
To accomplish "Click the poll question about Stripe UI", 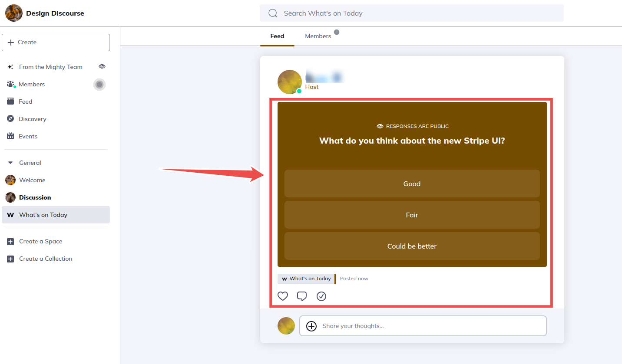I will coord(412,141).
